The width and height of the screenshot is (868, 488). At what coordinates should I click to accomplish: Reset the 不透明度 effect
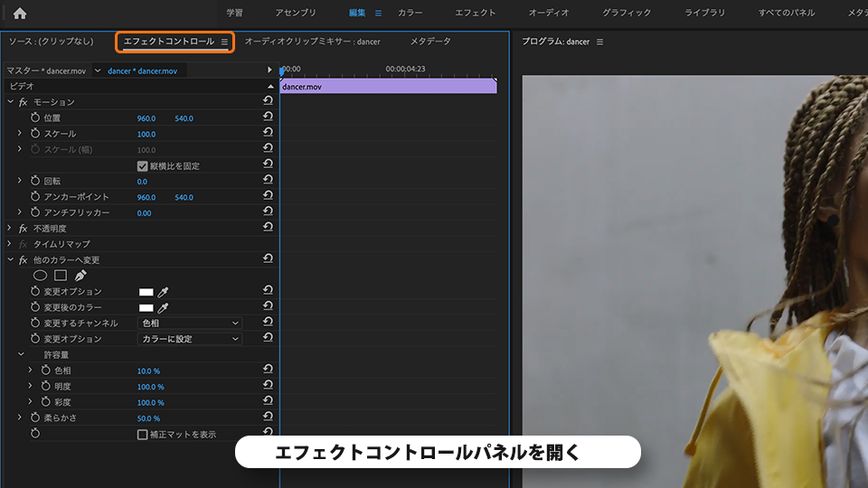coord(268,227)
